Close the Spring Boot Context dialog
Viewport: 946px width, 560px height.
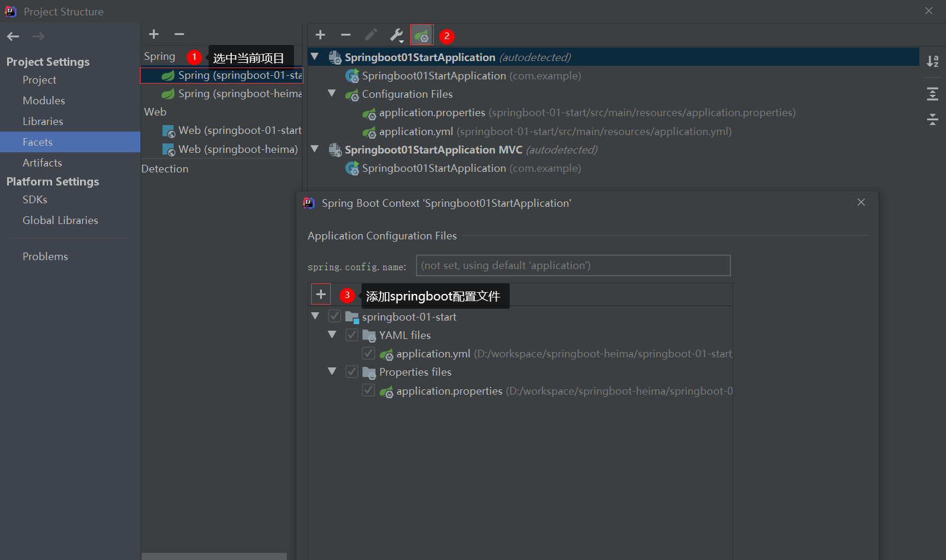point(861,203)
